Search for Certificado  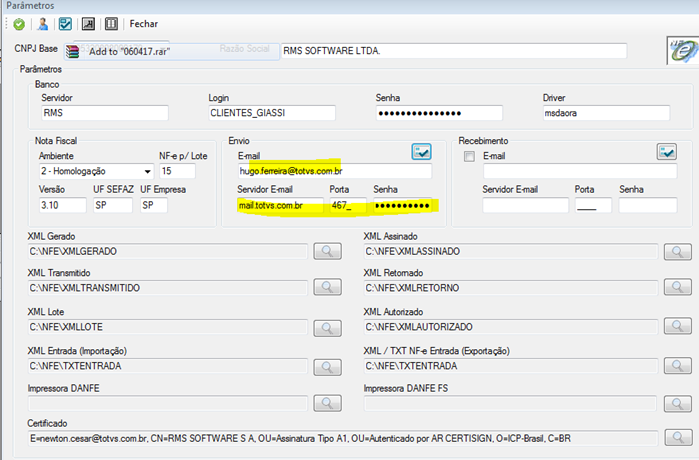coord(678,438)
